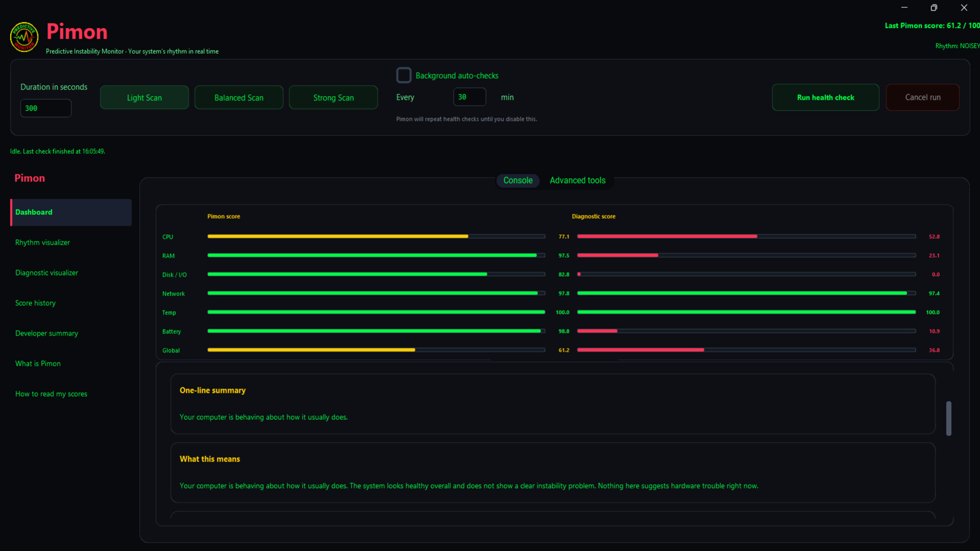This screenshot has height=551, width=980.
Task: Start a Strong Scan
Action: tap(333, 97)
